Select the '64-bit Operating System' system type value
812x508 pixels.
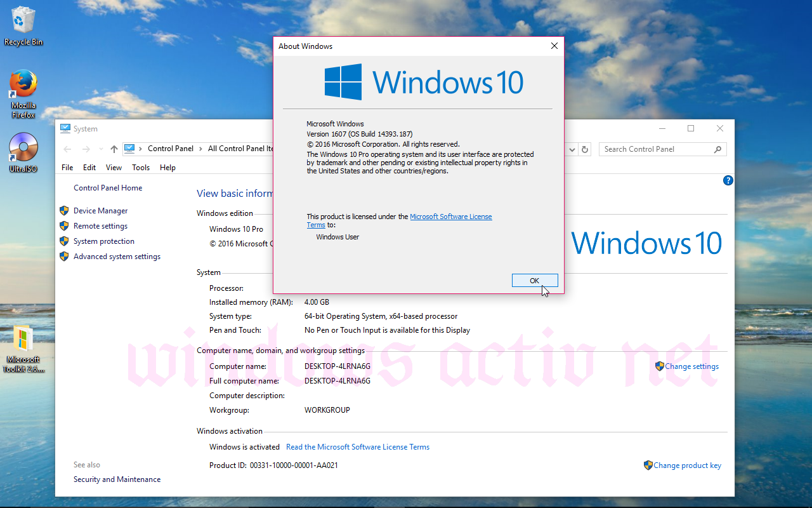[381, 316]
